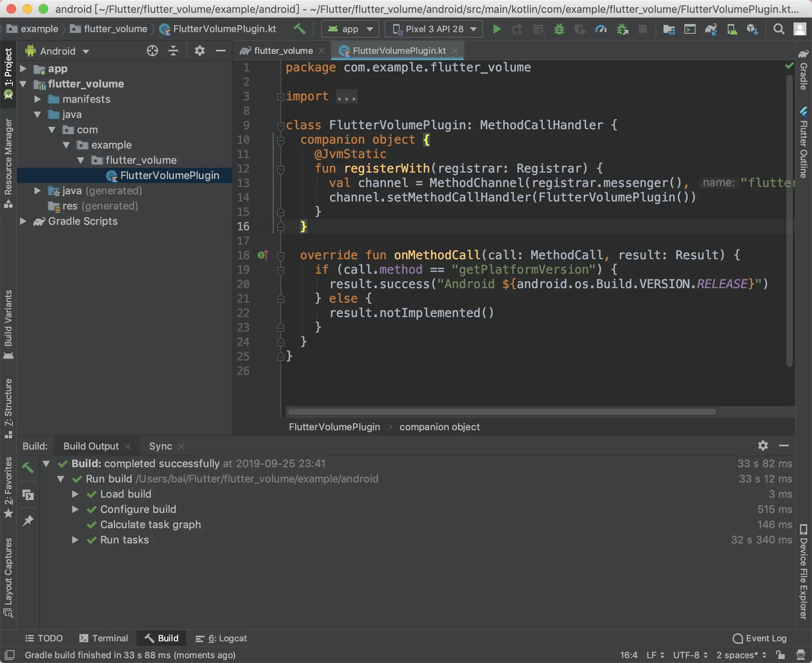Select FlutterVolumePlugin file in project tree
The height and width of the screenshot is (663, 812).
pyautogui.click(x=169, y=175)
